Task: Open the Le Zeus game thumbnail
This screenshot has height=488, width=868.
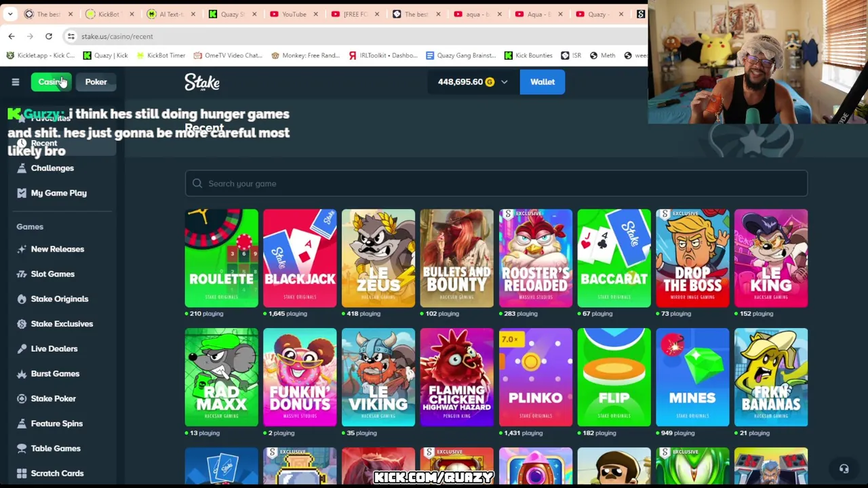Action: click(378, 258)
